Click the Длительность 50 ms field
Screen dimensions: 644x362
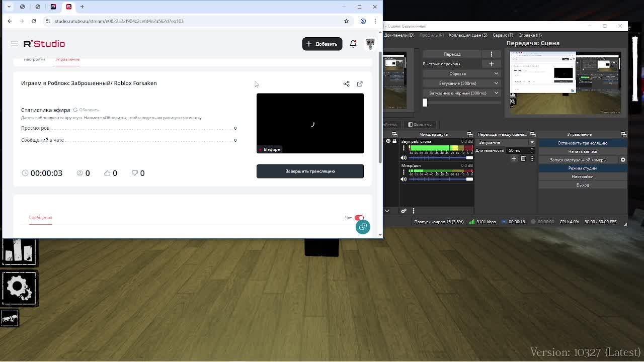tap(520, 150)
